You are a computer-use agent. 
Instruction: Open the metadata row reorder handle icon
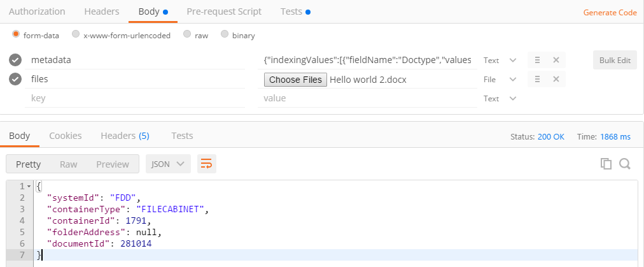pos(537,60)
